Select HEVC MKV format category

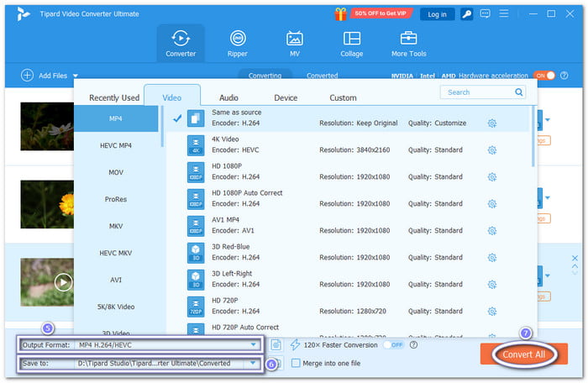pos(116,253)
